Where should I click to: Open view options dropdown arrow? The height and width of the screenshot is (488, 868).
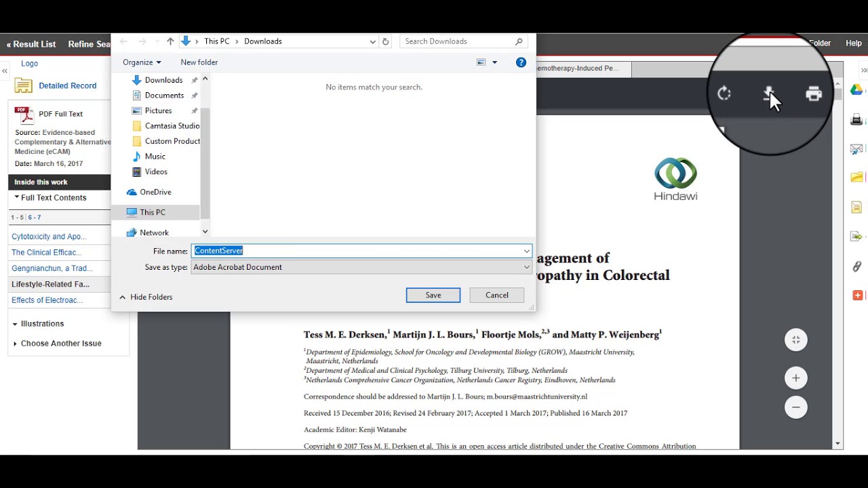click(x=494, y=62)
